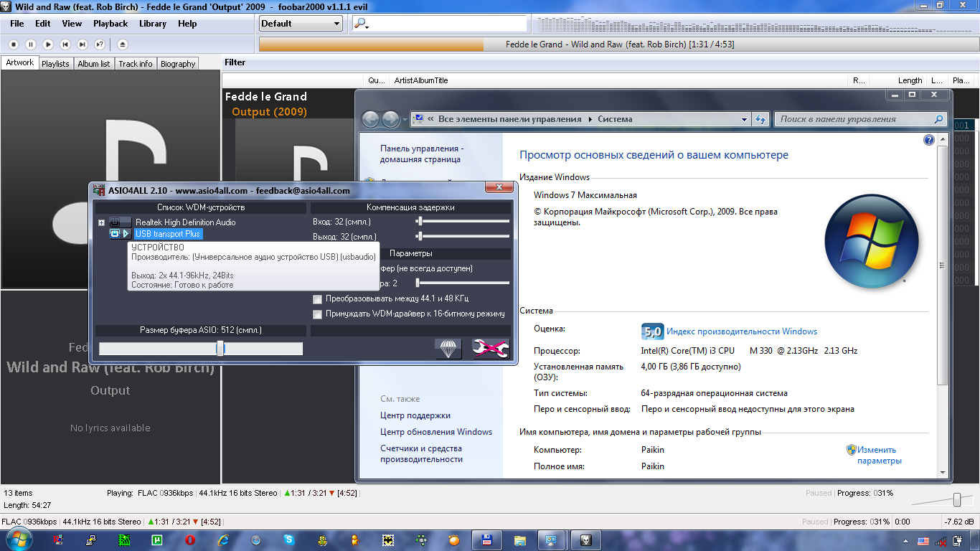Open the Windows Update center link
The width and height of the screenshot is (980, 551).
[x=436, y=432]
